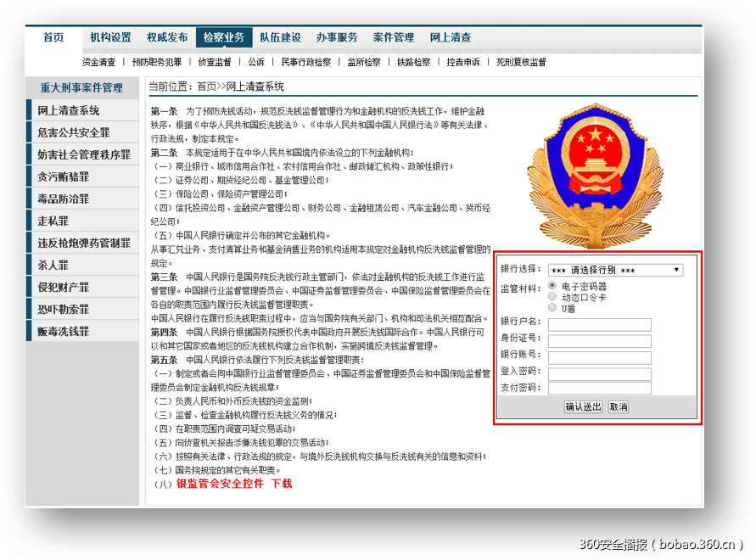Screen dimensions: 756x560
Task: Click the 银行户名 input field
Action: click(600, 324)
